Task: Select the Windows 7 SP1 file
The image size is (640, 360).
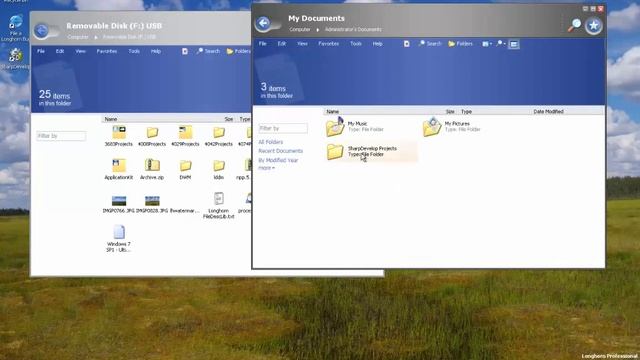Action: [x=118, y=238]
